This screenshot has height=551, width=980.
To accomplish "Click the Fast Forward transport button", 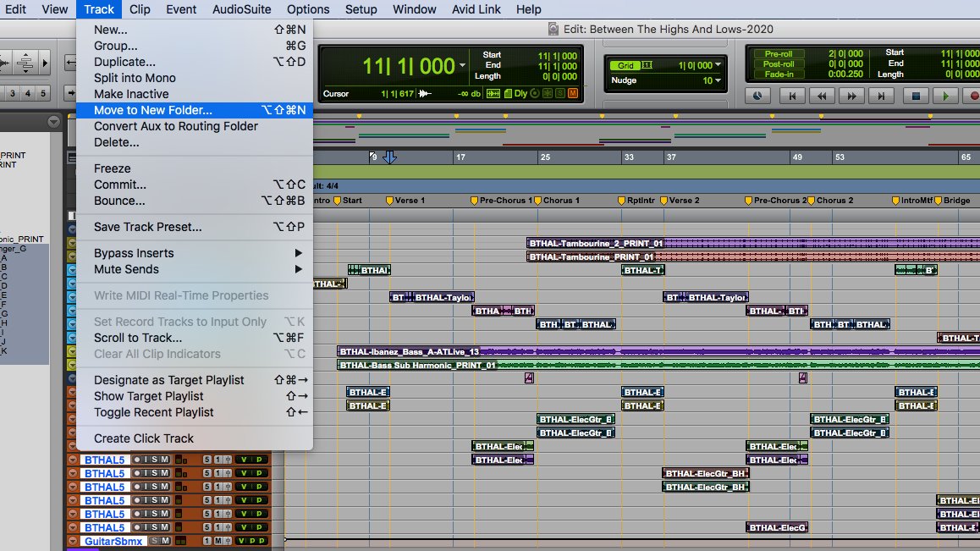I will pos(851,96).
